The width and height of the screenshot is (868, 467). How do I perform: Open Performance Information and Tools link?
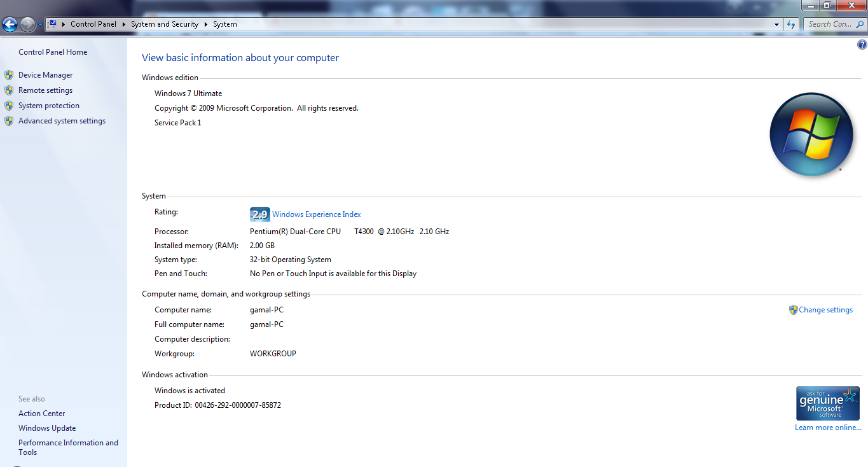[68, 447]
